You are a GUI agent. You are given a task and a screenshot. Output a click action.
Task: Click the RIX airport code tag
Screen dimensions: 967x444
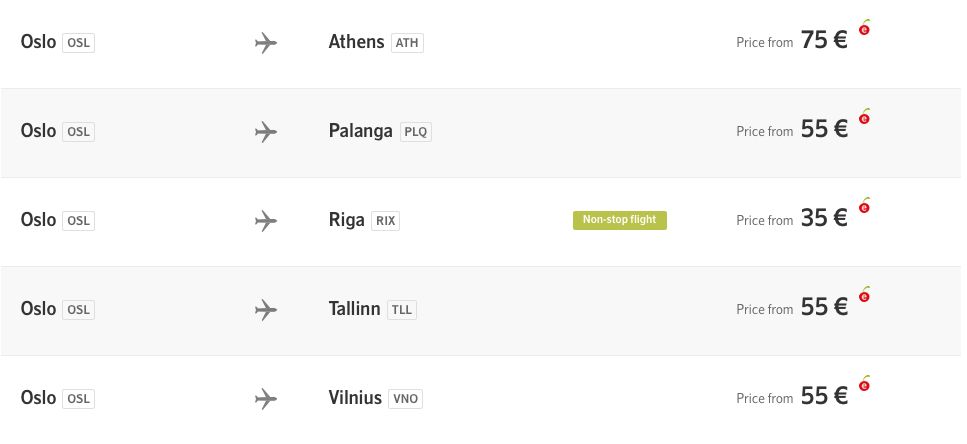[385, 221]
